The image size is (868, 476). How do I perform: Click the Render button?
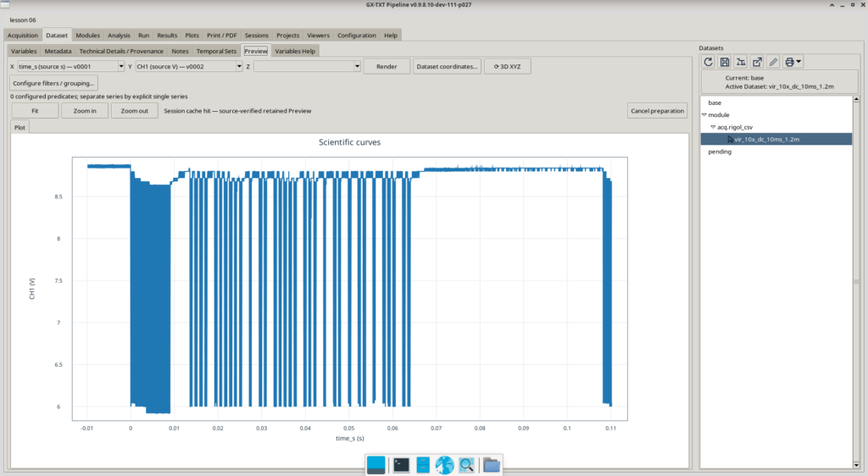click(387, 66)
